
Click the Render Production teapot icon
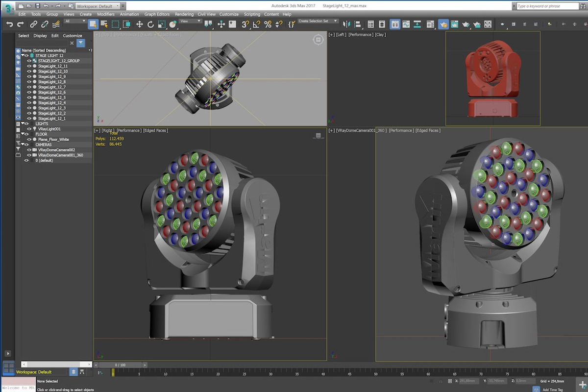466,24
